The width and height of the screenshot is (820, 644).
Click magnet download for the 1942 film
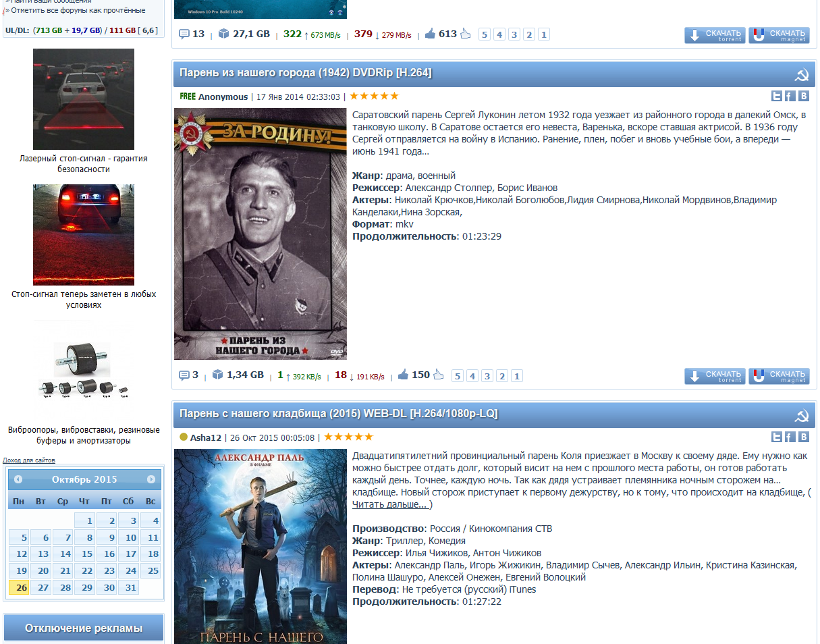(x=779, y=376)
